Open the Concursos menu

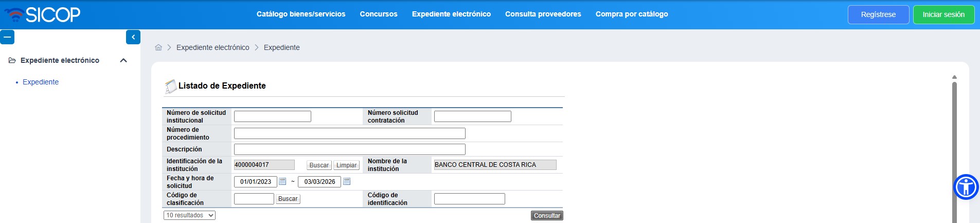(379, 14)
